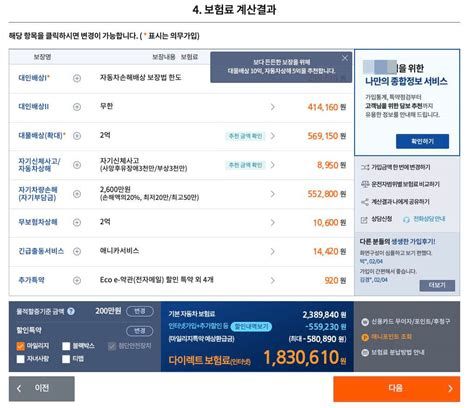Click the 더보기 button for reviews
474x408 pixels.
click(437, 285)
